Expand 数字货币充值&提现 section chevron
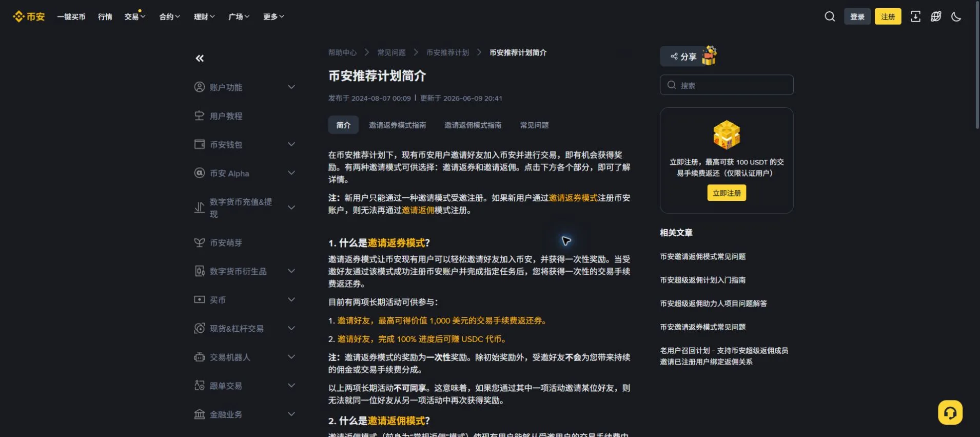Image resolution: width=980 pixels, height=437 pixels. point(291,207)
